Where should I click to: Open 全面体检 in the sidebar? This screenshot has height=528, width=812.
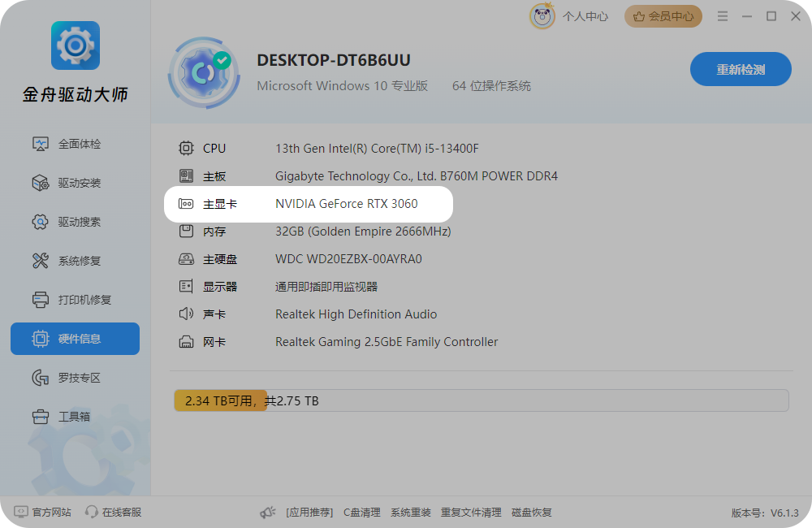point(75,144)
